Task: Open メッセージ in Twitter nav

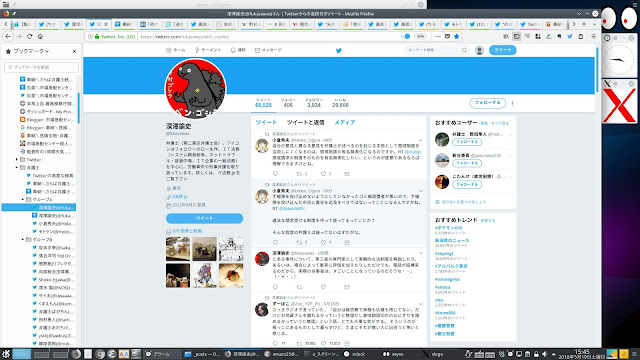Action: coord(268,50)
